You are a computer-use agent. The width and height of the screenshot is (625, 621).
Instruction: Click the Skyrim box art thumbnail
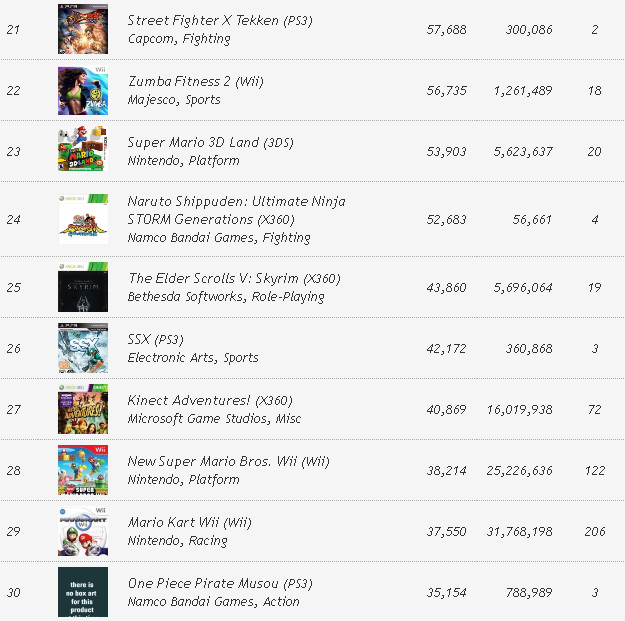click(x=83, y=287)
